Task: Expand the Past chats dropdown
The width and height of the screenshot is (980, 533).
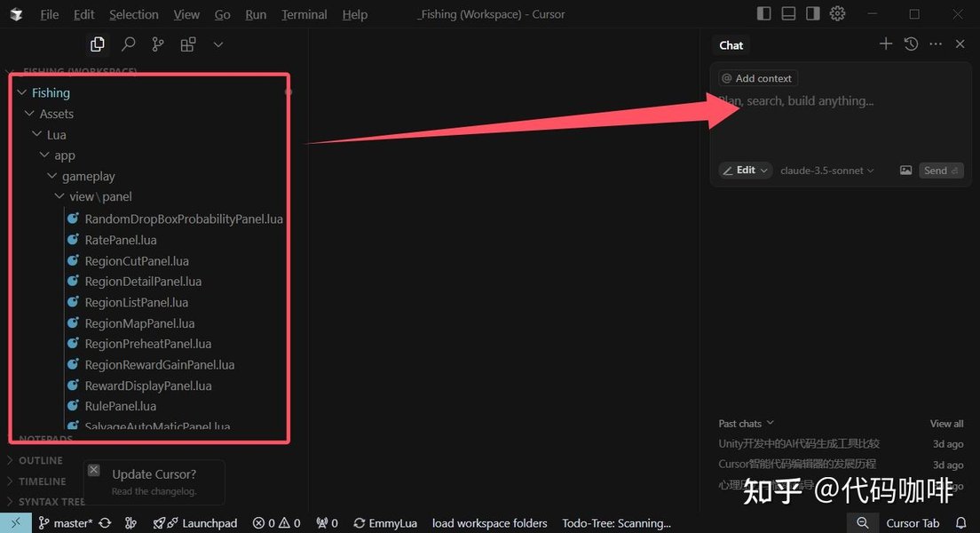Action: point(747,424)
